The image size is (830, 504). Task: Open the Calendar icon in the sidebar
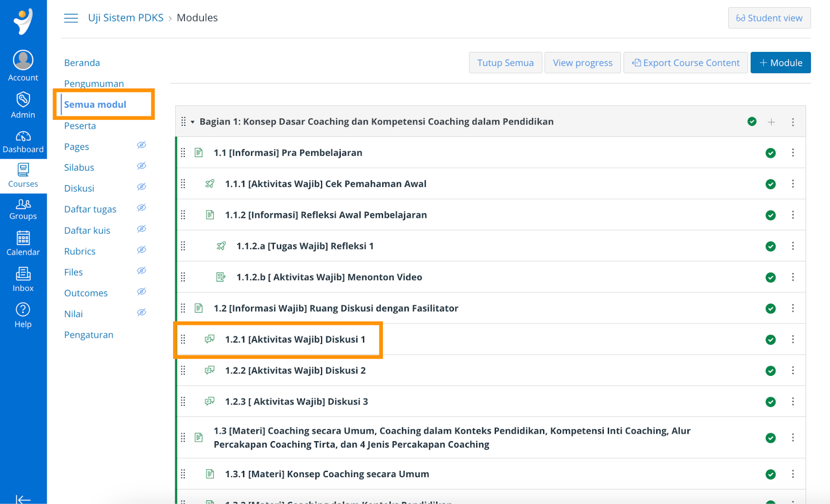point(23,238)
